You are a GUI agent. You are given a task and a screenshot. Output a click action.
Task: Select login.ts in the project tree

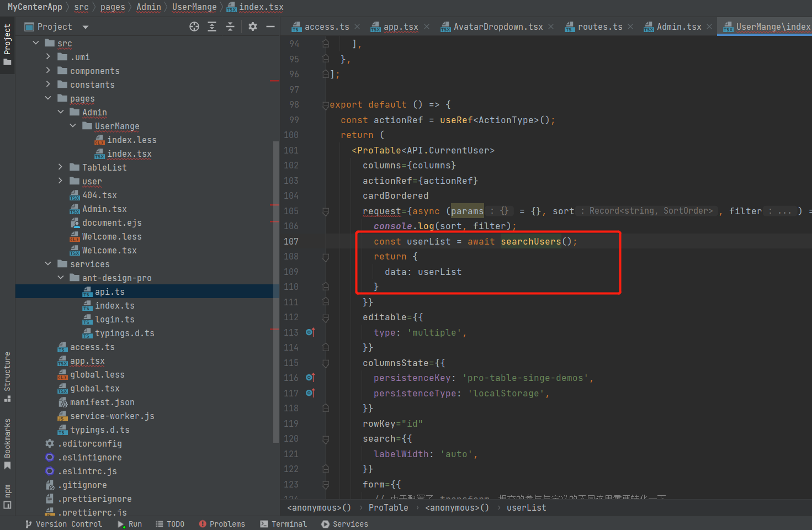(114, 319)
